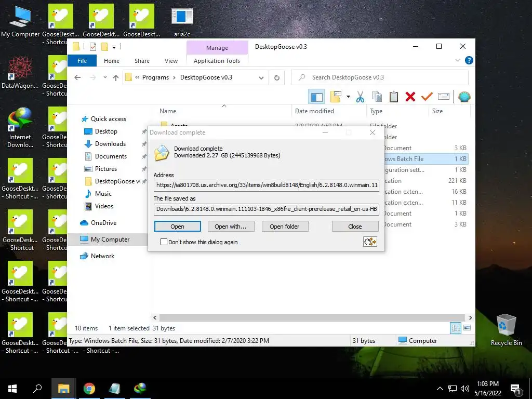This screenshot has width=532, height=399.
Task: Click the Open button in download dialog
Action: point(178,227)
